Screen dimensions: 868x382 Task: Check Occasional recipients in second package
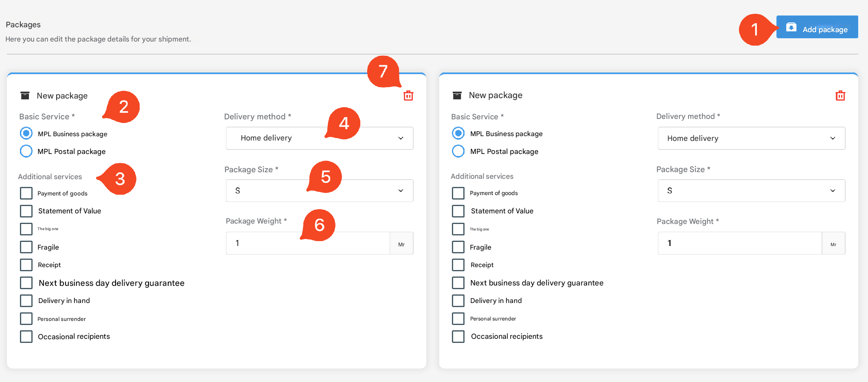coord(458,336)
